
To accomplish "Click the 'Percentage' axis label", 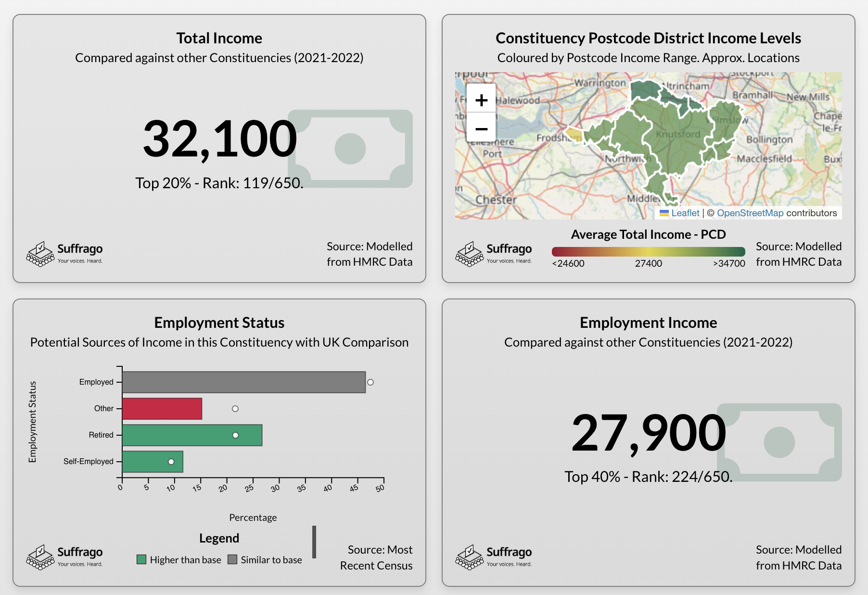I will [253, 517].
